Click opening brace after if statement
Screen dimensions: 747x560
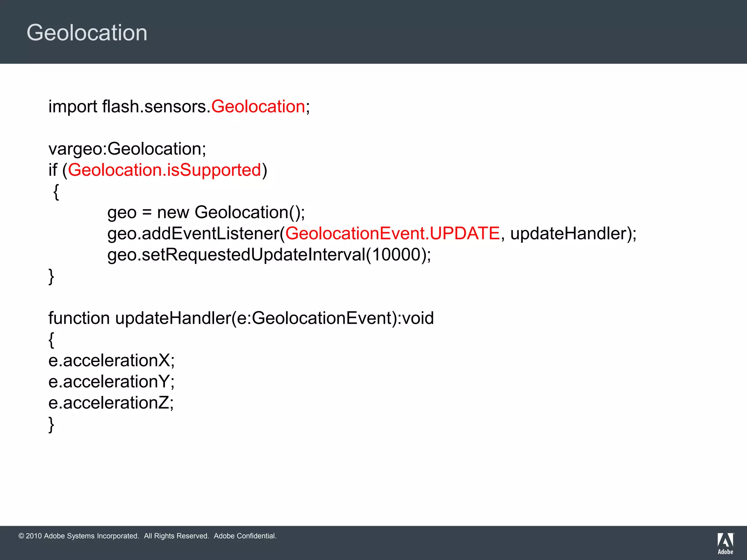point(56,192)
